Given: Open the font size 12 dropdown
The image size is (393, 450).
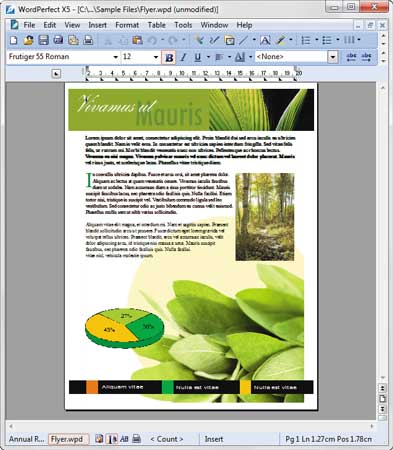Looking at the screenshot, I should pyautogui.click(x=156, y=57).
